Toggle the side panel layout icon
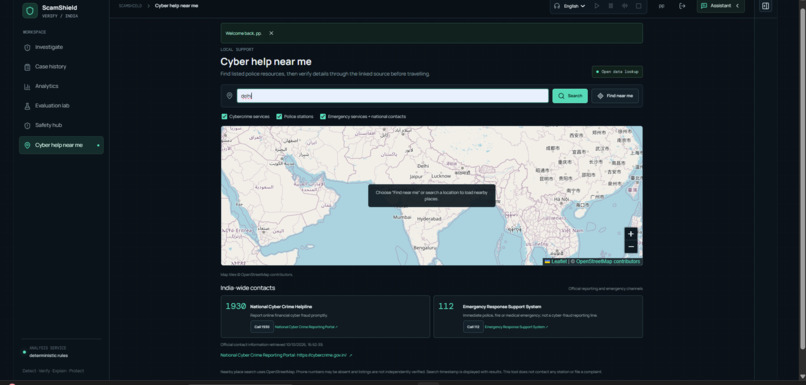806x385 pixels. [x=765, y=6]
